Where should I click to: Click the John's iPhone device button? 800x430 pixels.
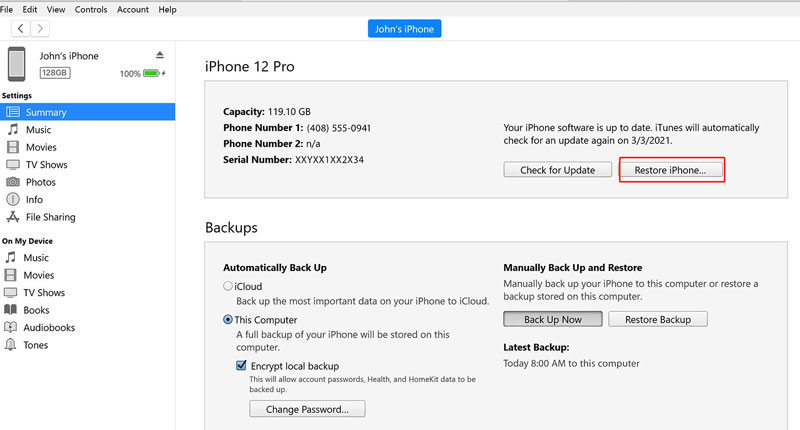(x=405, y=29)
